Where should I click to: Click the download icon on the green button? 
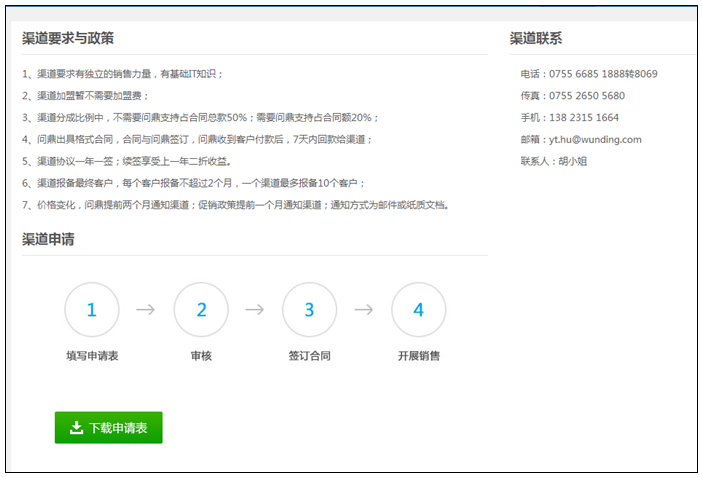77,428
